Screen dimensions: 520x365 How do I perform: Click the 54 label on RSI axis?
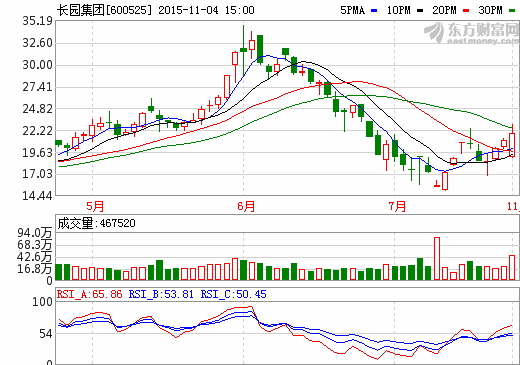46,334
